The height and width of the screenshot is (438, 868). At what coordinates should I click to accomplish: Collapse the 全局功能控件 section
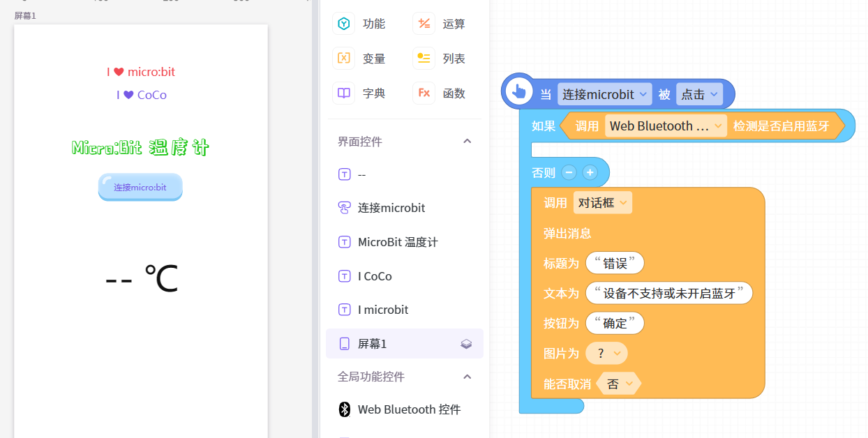[x=467, y=377]
